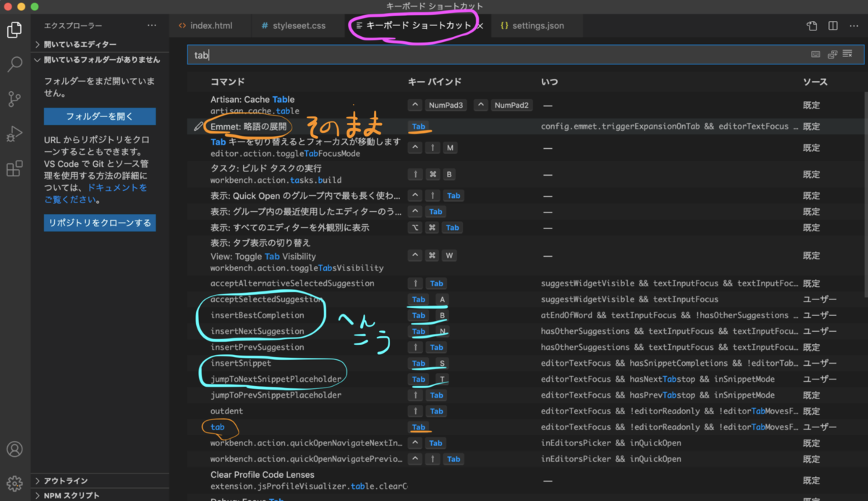Click the いつ column header

[x=549, y=82]
